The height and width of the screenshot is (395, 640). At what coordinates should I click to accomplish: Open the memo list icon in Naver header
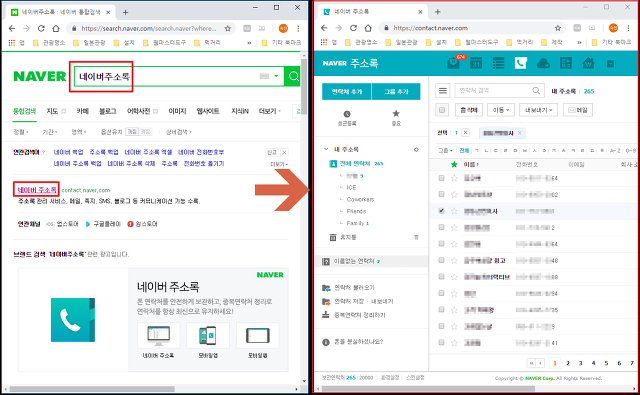[x=498, y=63]
